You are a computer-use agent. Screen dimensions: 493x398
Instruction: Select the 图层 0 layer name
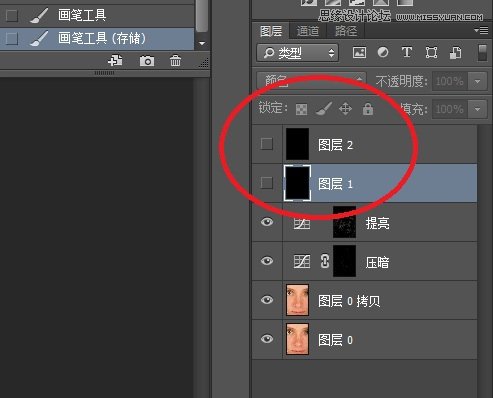click(335, 340)
